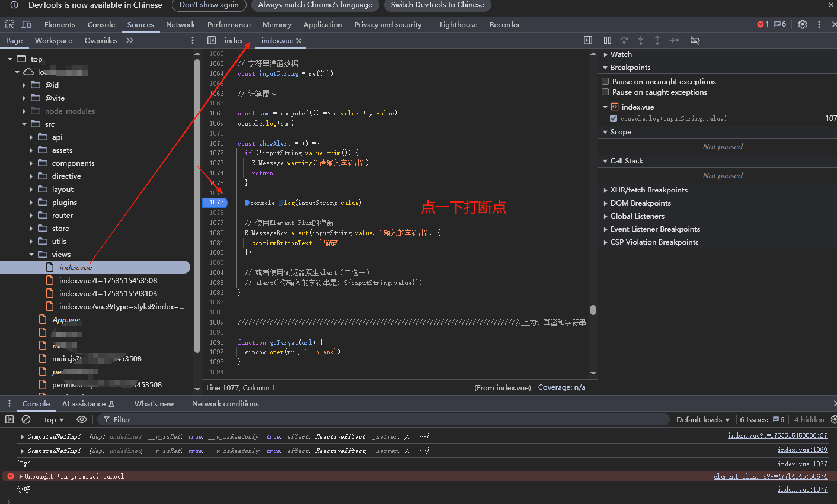Follow the 'From index.vue' link in status bar
The height and width of the screenshot is (504, 837).
513,387
